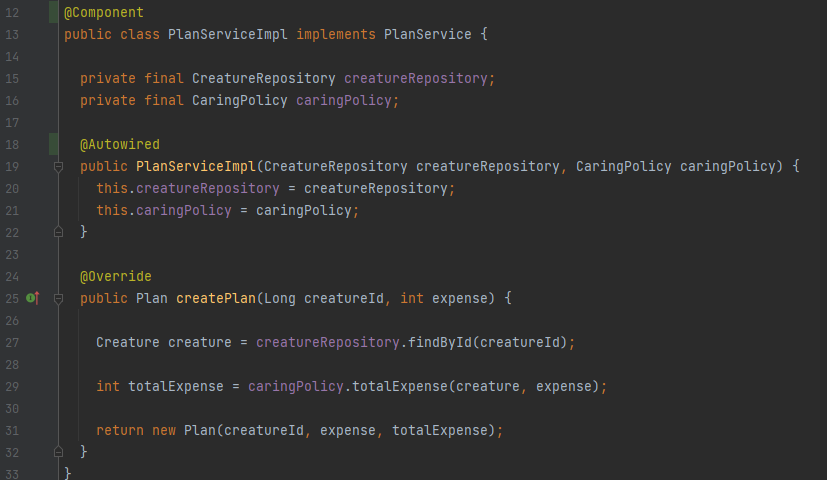Click the CaringPolicy parameter type in the constructor
This screenshot has width=827, height=480.
(x=623, y=167)
